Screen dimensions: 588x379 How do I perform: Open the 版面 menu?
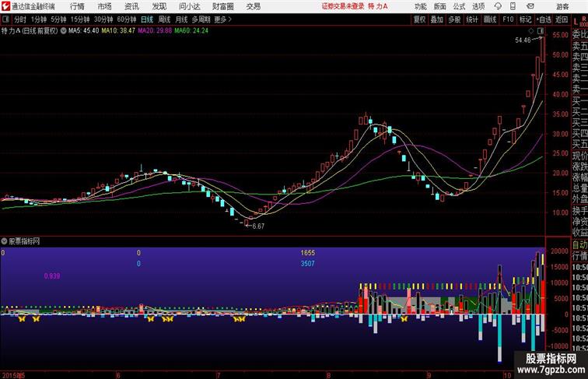click(440, 6)
